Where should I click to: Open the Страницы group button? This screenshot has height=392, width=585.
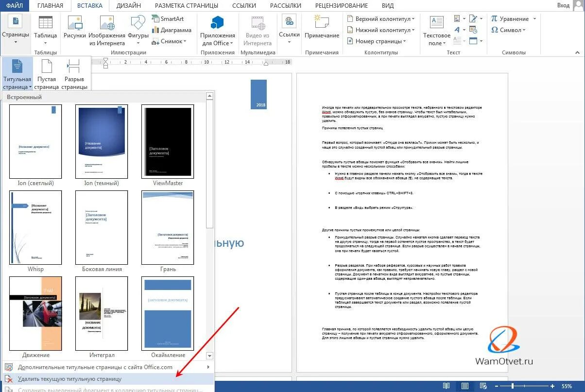click(16, 29)
